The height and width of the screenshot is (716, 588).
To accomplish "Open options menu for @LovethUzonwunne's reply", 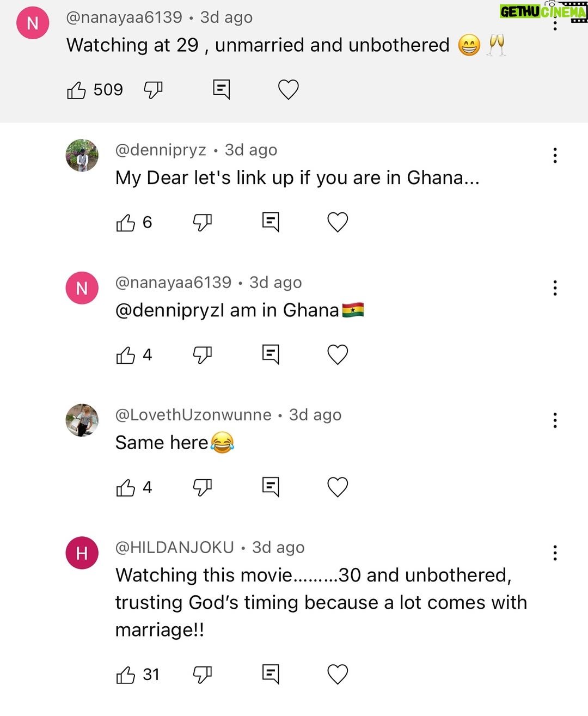I will click(555, 420).
